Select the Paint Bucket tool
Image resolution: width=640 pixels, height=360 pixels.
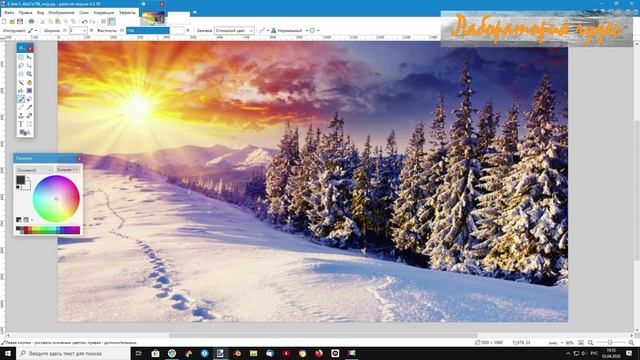21,90
